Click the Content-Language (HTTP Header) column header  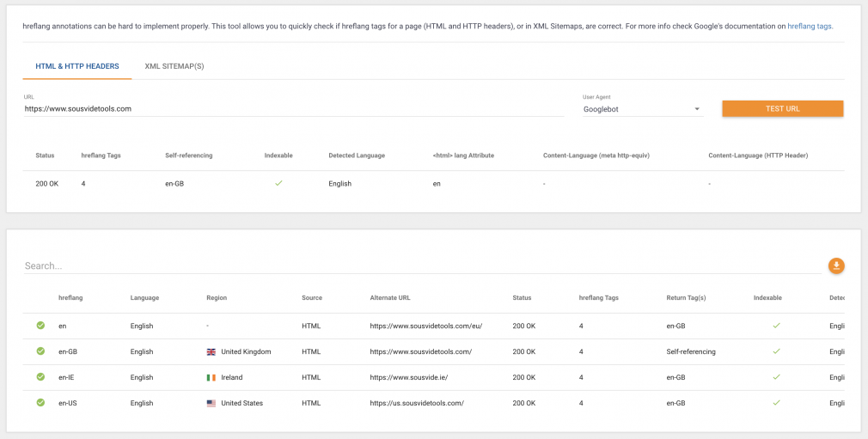[758, 155]
